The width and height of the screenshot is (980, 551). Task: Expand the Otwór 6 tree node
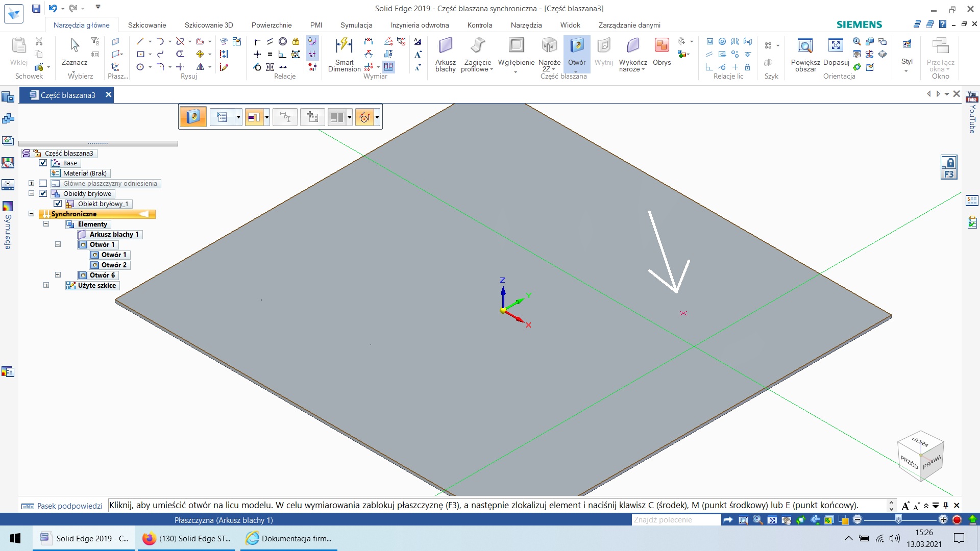pyautogui.click(x=58, y=275)
